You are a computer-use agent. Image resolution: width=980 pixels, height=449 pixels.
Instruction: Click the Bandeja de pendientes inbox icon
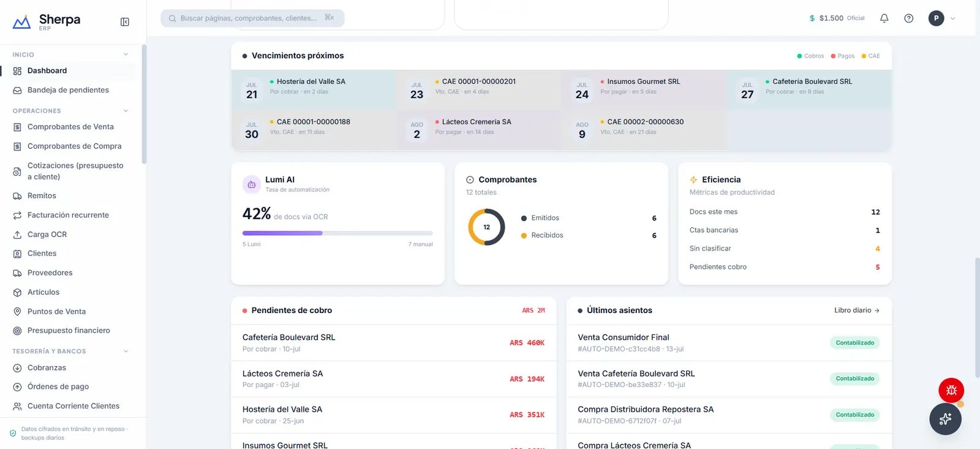[x=17, y=90]
